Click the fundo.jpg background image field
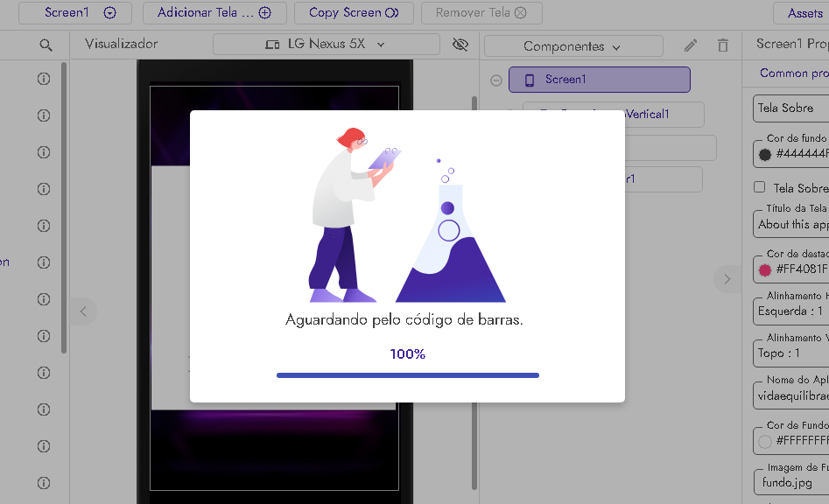829x504 pixels. (791, 482)
